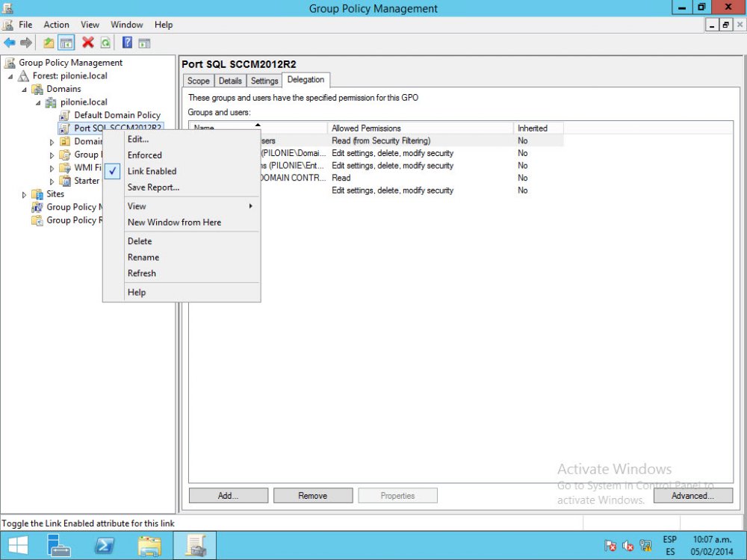The image size is (747, 560).
Task: Select the 'Read (from Security Filtering)' row
Action: pyautogui.click(x=376, y=141)
